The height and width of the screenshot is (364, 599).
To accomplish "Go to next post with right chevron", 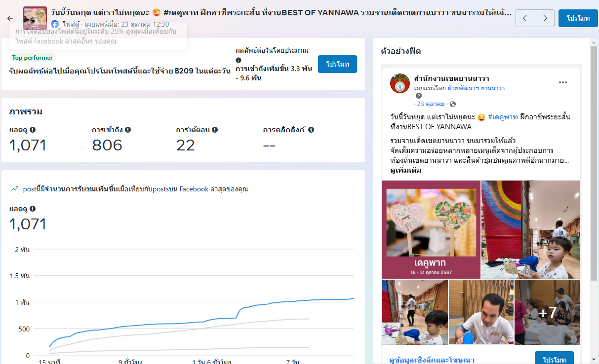I will 545,18.
